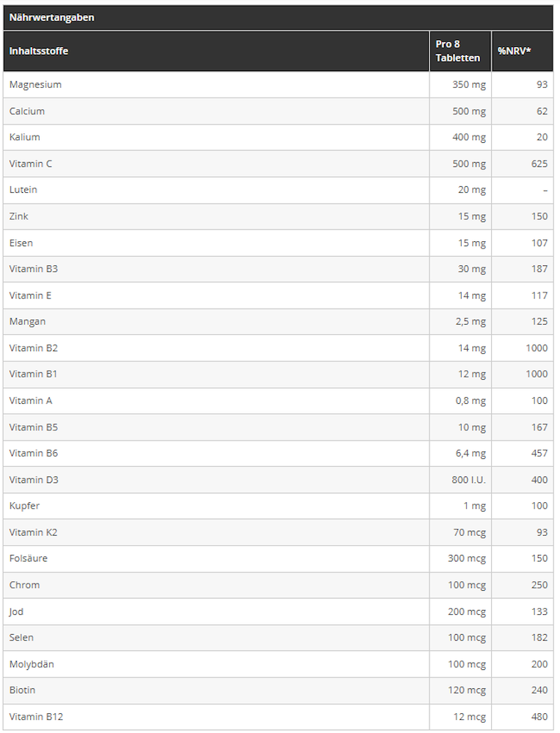Select the Kupfer row label
Viewport: 560px width, 733px height.
(25, 507)
